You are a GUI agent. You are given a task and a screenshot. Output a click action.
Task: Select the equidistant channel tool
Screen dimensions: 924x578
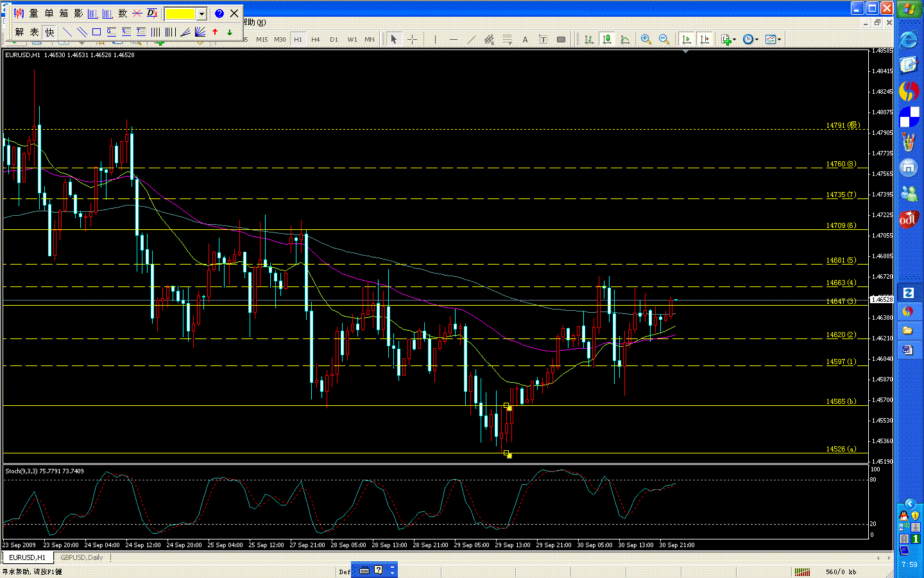(x=489, y=40)
